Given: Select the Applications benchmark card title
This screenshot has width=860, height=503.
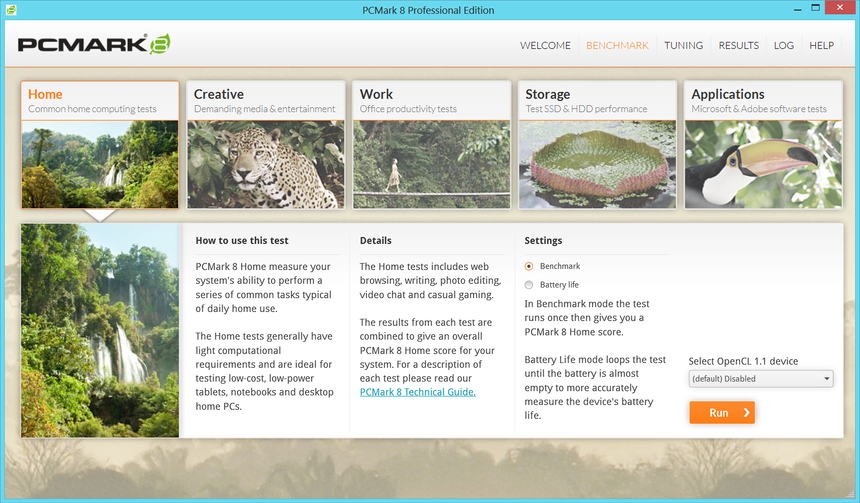Looking at the screenshot, I should click(728, 94).
